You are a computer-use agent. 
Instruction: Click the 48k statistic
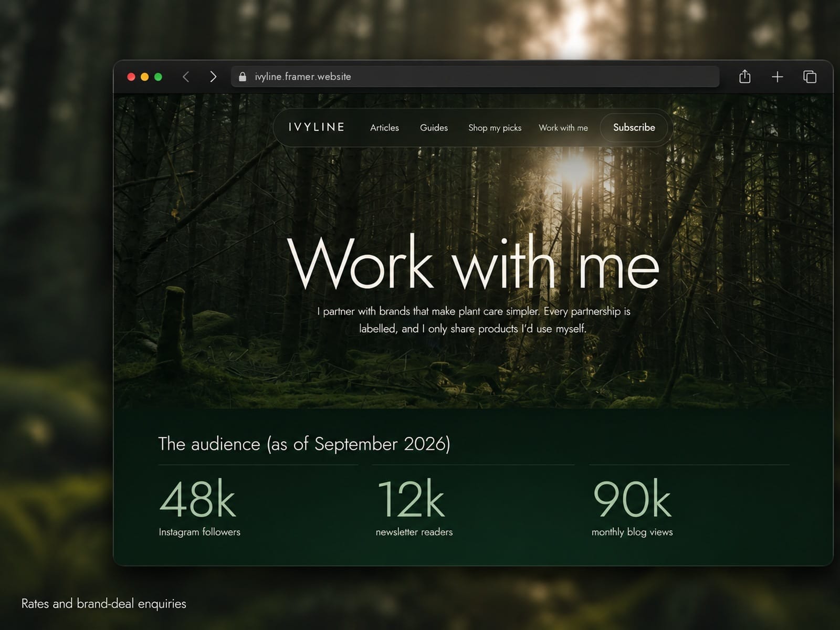(x=197, y=499)
